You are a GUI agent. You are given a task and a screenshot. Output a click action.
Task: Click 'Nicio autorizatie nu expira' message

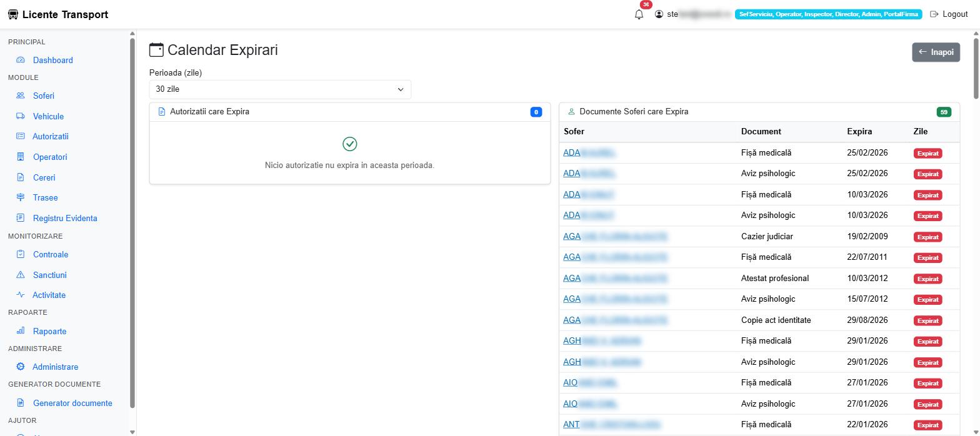(349, 166)
